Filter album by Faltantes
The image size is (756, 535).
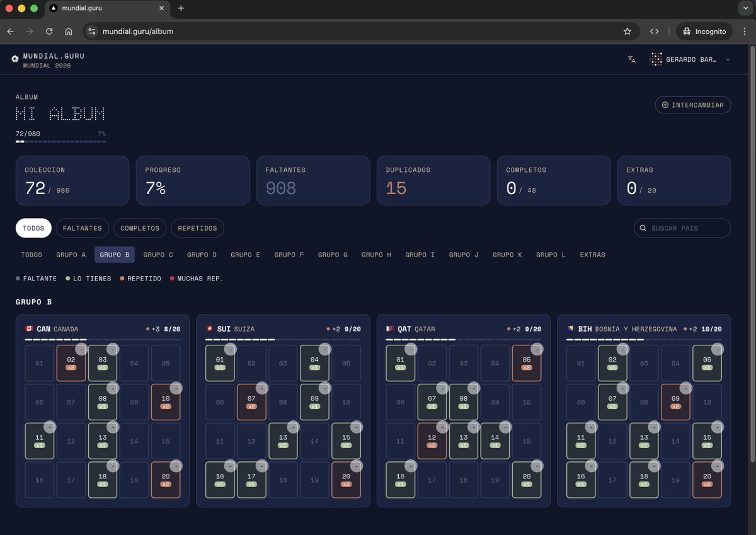pyautogui.click(x=83, y=228)
